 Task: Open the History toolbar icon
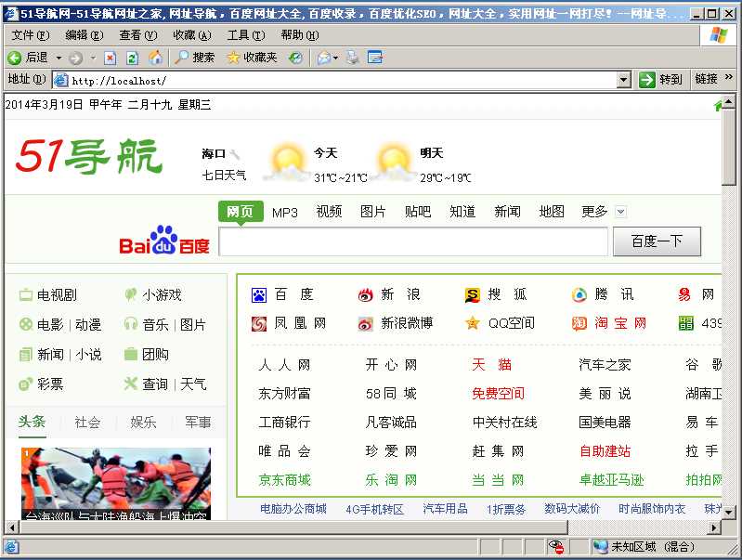point(296,58)
